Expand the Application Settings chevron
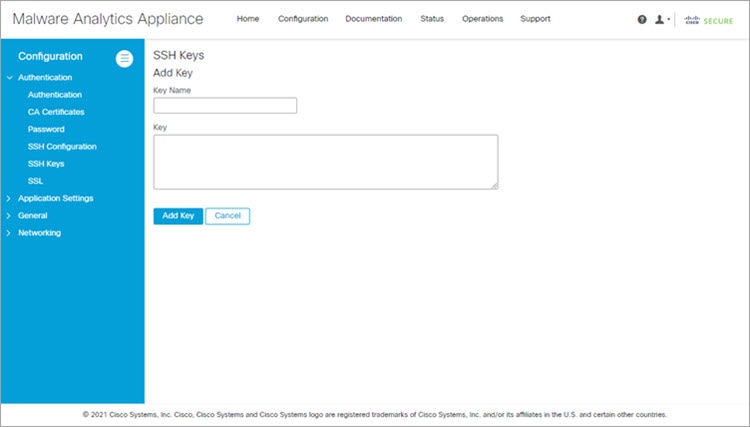Screen dimensions: 750x427 [9, 198]
